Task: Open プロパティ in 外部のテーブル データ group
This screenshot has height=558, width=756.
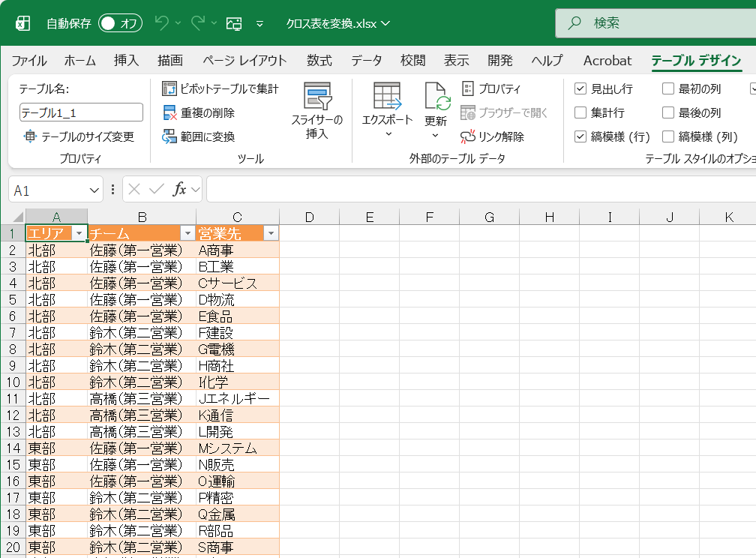Action: point(491,88)
